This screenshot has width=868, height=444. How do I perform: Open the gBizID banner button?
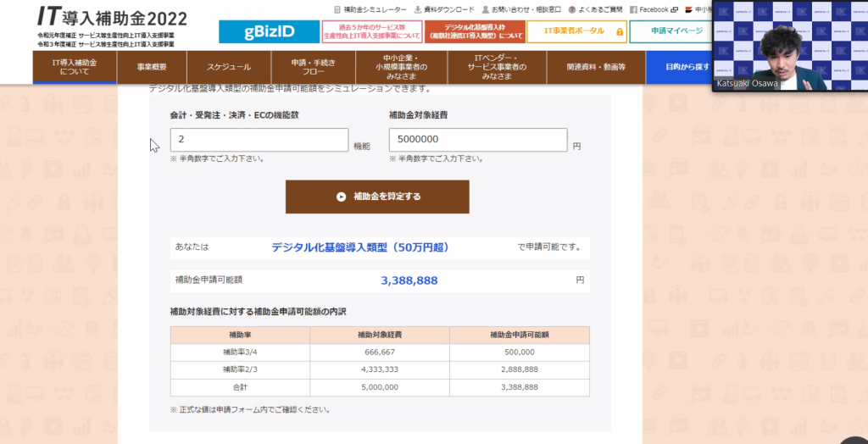tap(268, 31)
